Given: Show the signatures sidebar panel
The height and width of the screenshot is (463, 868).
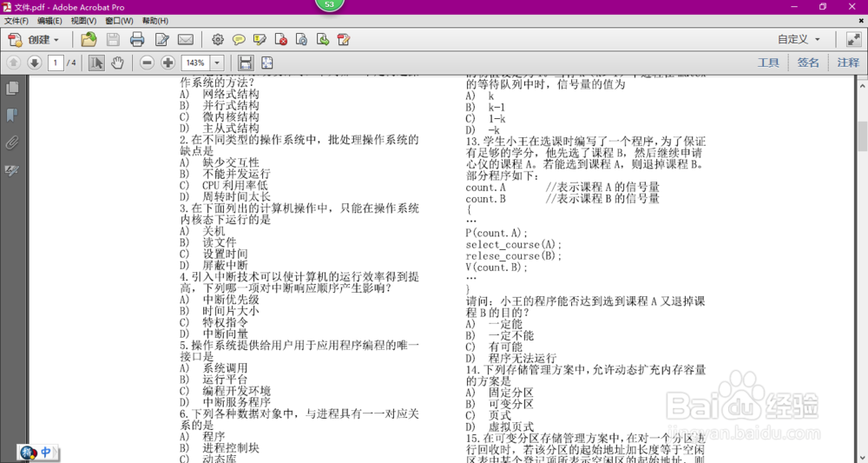Looking at the screenshot, I should coord(12,170).
